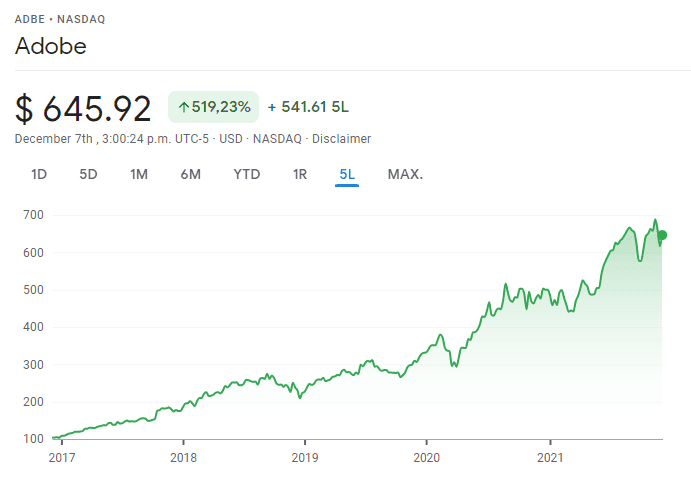Click the ADBE • NASDAQ ticker label
The height and width of the screenshot is (484, 691).
[x=59, y=19]
